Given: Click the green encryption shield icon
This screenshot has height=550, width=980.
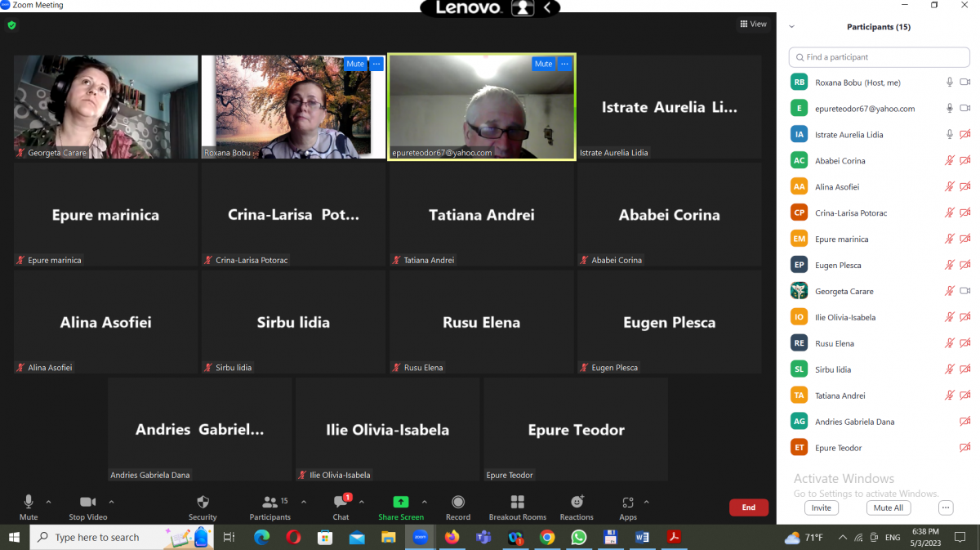Looking at the screenshot, I should pyautogui.click(x=11, y=25).
